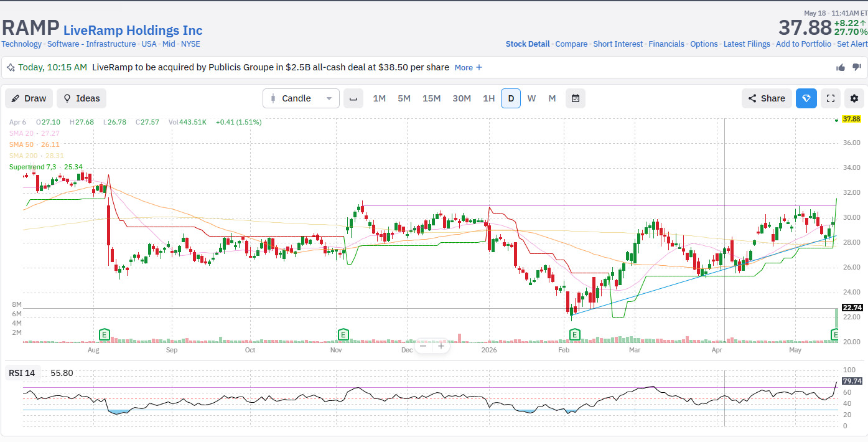The width and height of the screenshot is (868, 442).
Task: Open the Mid cap link
Action: 169,44
